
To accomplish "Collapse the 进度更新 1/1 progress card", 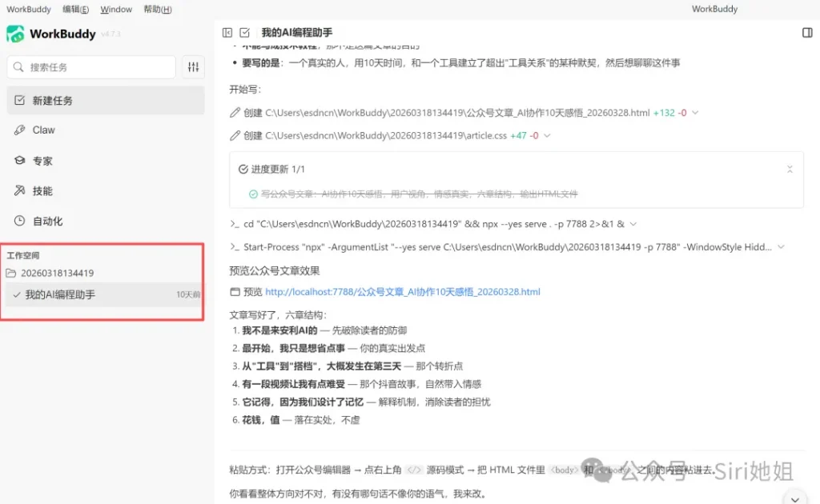I will pyautogui.click(x=790, y=170).
